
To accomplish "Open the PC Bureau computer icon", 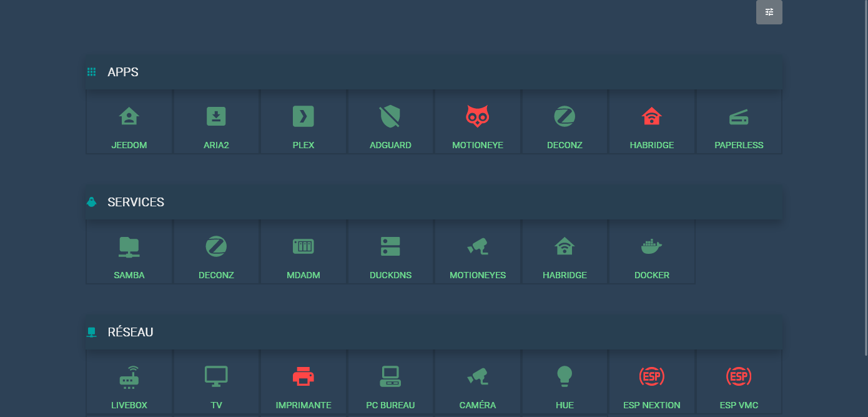I will (390, 376).
